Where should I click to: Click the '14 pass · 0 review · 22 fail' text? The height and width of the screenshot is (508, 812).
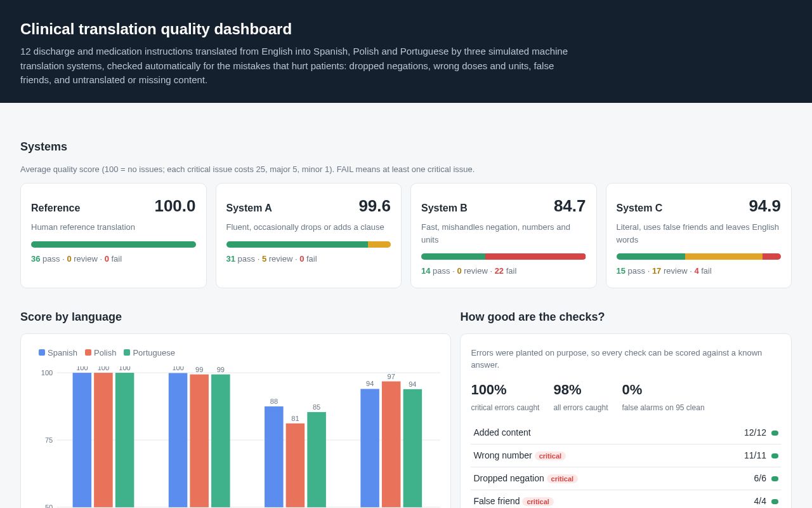469,271
